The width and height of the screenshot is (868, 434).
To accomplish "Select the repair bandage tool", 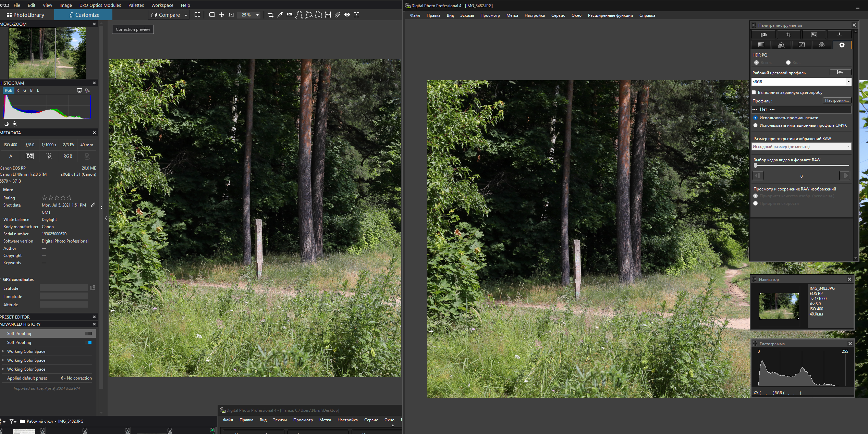I will pos(338,15).
